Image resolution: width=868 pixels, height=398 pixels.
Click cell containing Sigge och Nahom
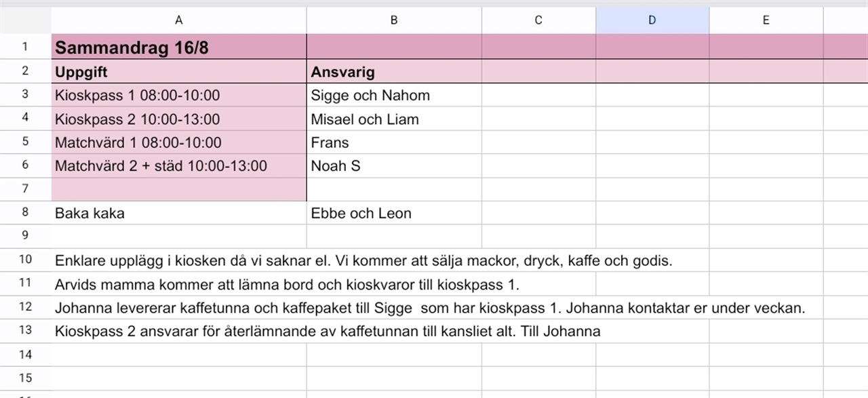[x=394, y=95]
